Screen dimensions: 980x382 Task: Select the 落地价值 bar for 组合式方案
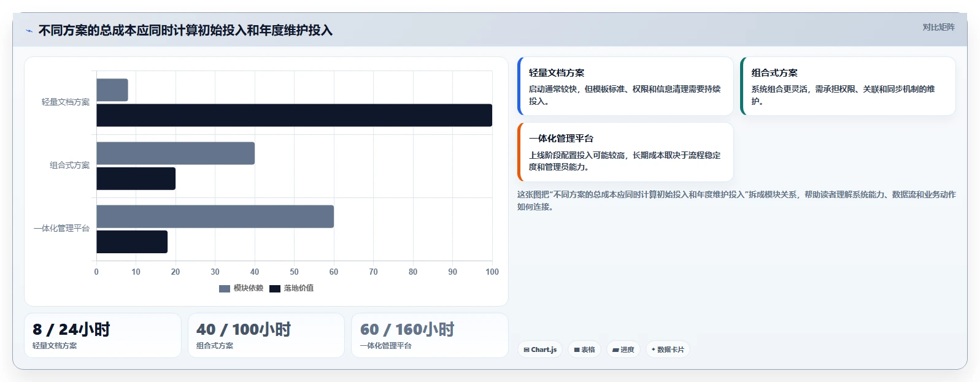(x=136, y=178)
